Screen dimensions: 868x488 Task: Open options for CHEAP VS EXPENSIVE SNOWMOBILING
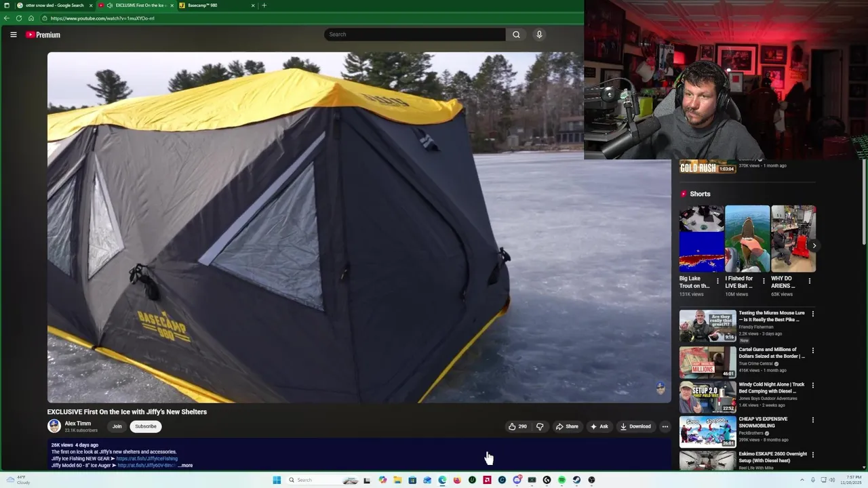pyautogui.click(x=812, y=420)
